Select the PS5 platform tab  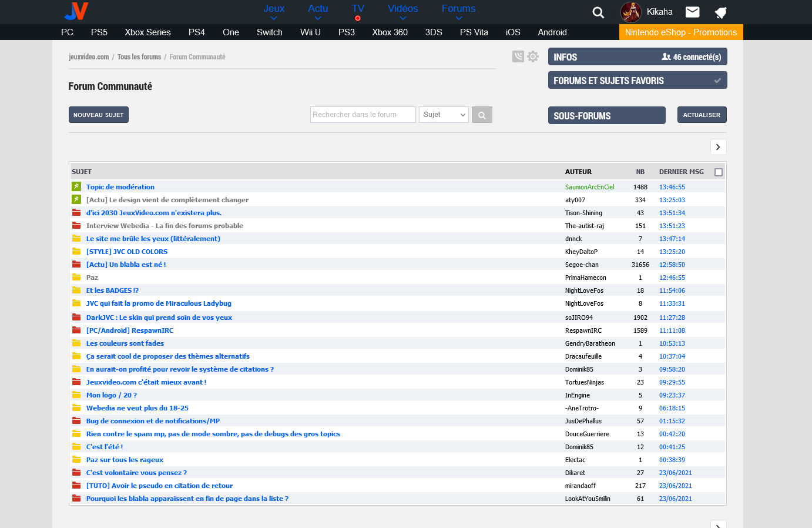coord(99,32)
